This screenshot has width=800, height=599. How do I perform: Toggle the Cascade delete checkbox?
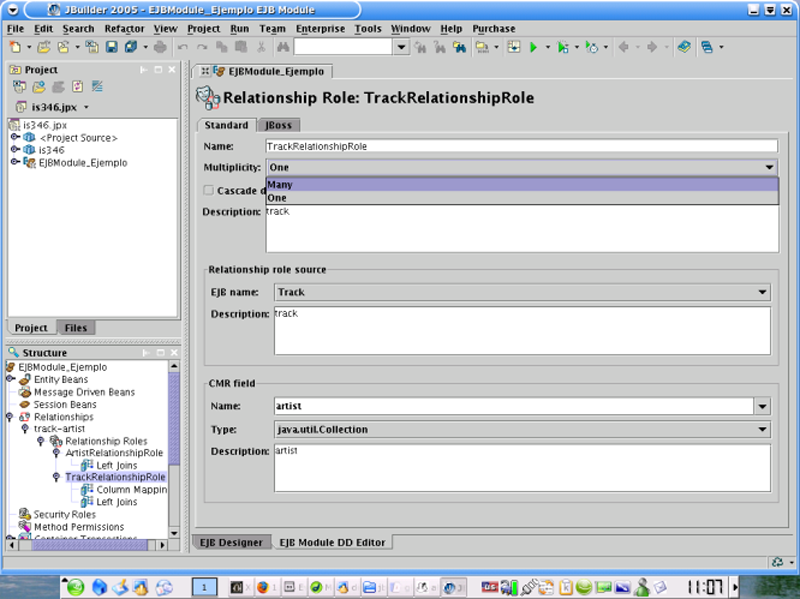(209, 190)
